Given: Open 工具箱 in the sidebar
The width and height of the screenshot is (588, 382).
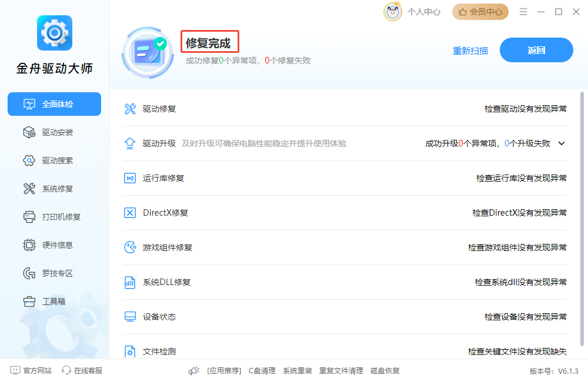Looking at the screenshot, I should pos(54,301).
